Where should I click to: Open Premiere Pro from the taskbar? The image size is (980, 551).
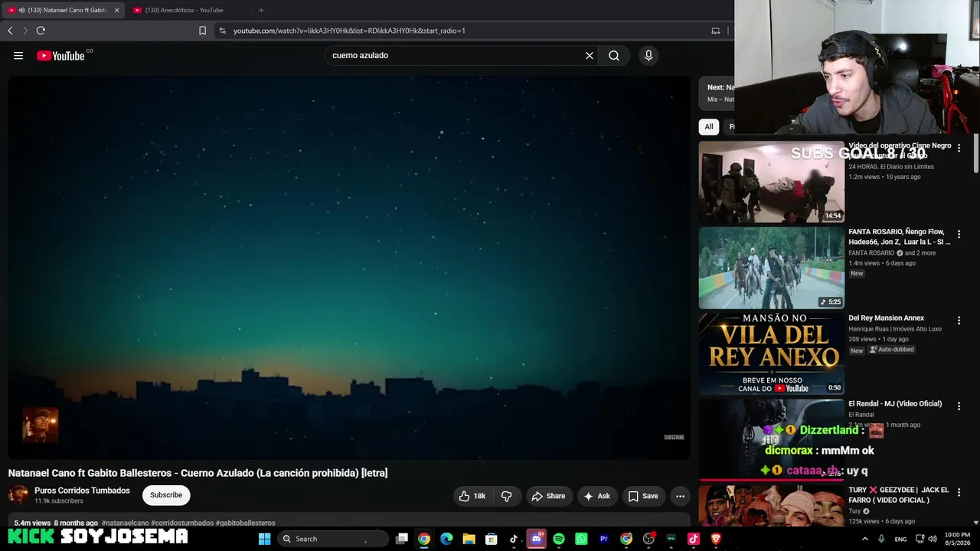click(x=604, y=539)
